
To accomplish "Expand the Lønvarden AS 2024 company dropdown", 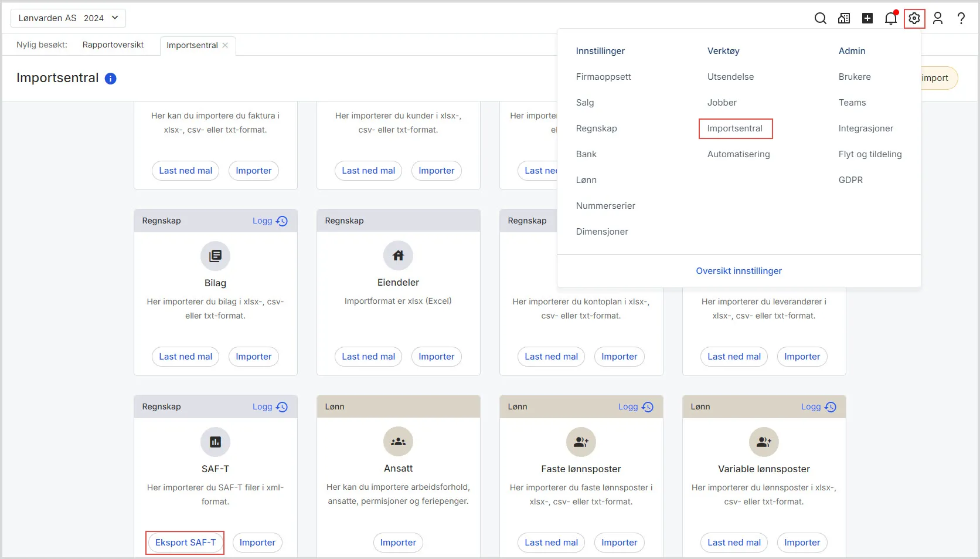I will click(68, 18).
